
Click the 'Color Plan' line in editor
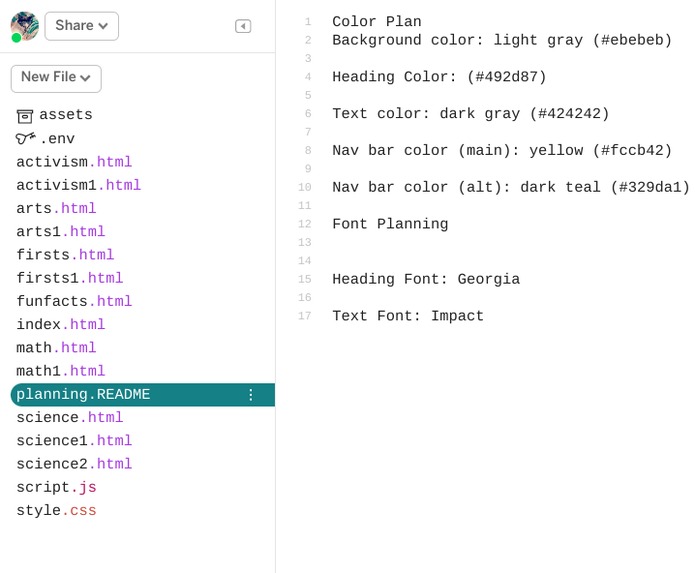(x=377, y=21)
